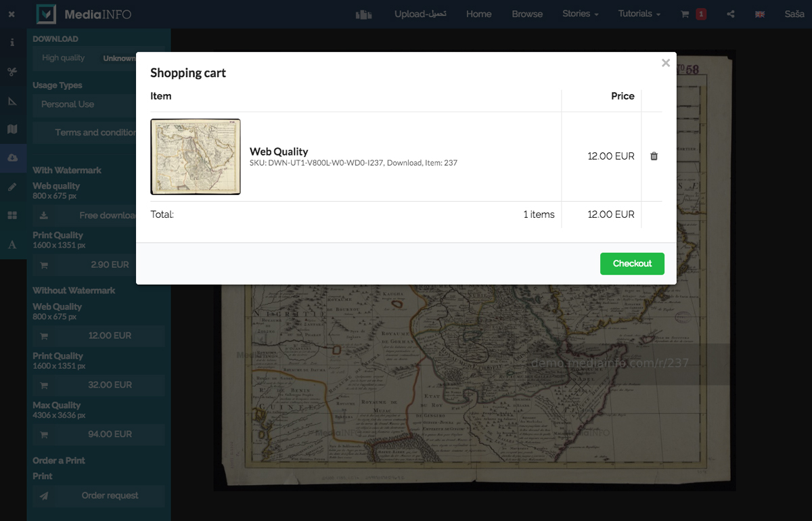Select the scissors crop tool

point(12,72)
